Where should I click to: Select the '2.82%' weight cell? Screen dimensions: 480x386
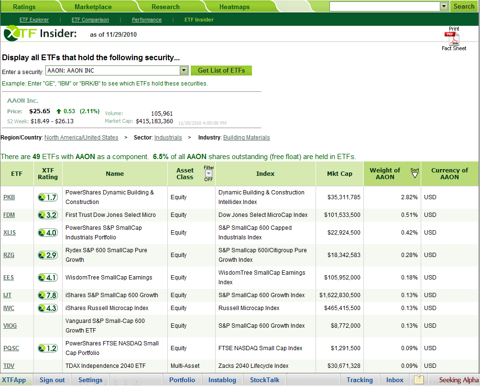tap(409, 197)
